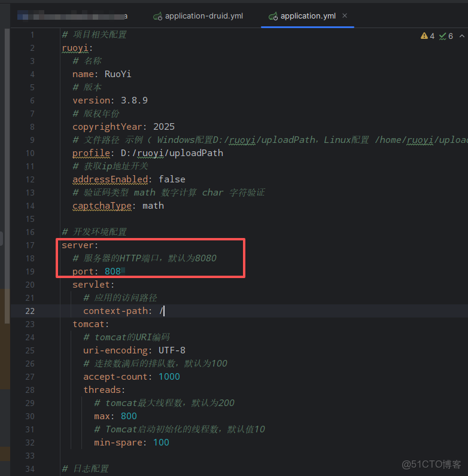
Task: Click line number 22 in the gutter
Action: pos(30,311)
